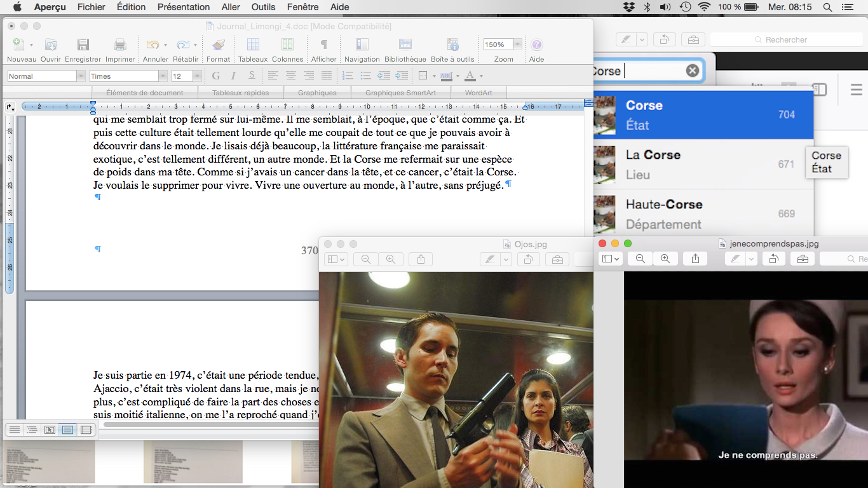Share jenecomprendspas.jpg with the share icon
The height and width of the screenshot is (488, 868).
pos(696,259)
